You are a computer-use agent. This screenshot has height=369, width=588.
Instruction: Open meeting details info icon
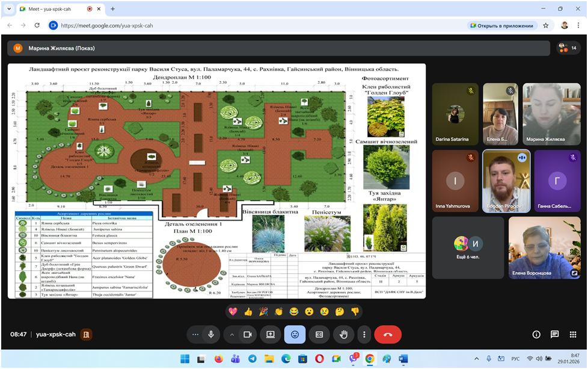pyautogui.click(x=536, y=334)
